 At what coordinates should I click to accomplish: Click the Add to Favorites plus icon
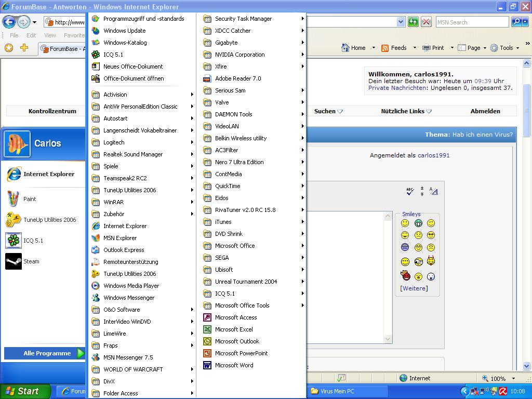(x=24, y=48)
